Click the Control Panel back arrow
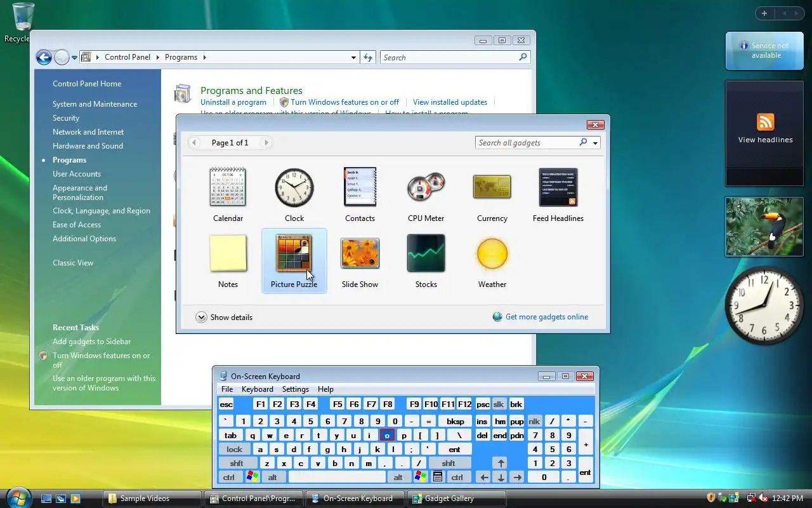 tap(43, 58)
